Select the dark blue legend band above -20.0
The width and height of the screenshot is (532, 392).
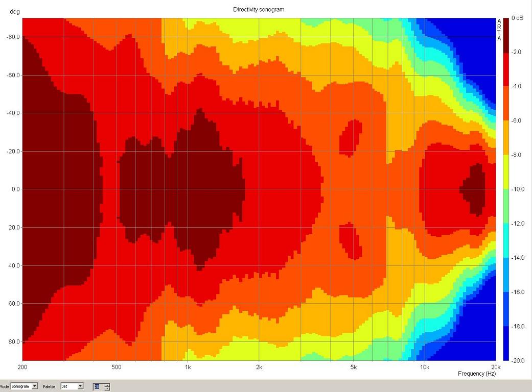506,344
